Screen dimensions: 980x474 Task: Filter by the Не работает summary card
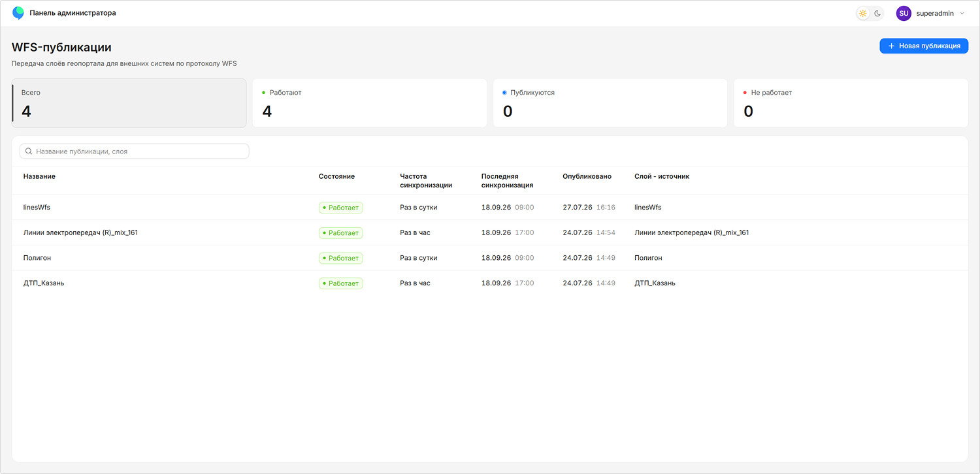point(851,103)
